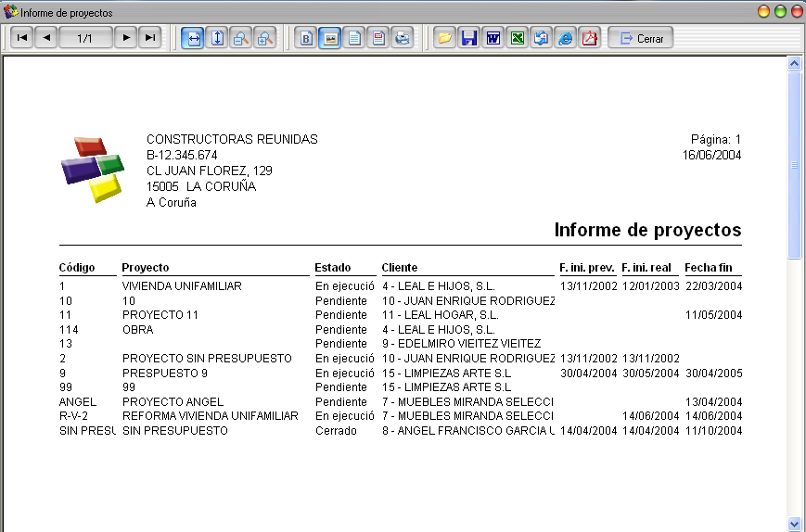Click the red-marked page setup icon
Image resolution: width=806 pixels, height=532 pixels.
tap(378, 38)
